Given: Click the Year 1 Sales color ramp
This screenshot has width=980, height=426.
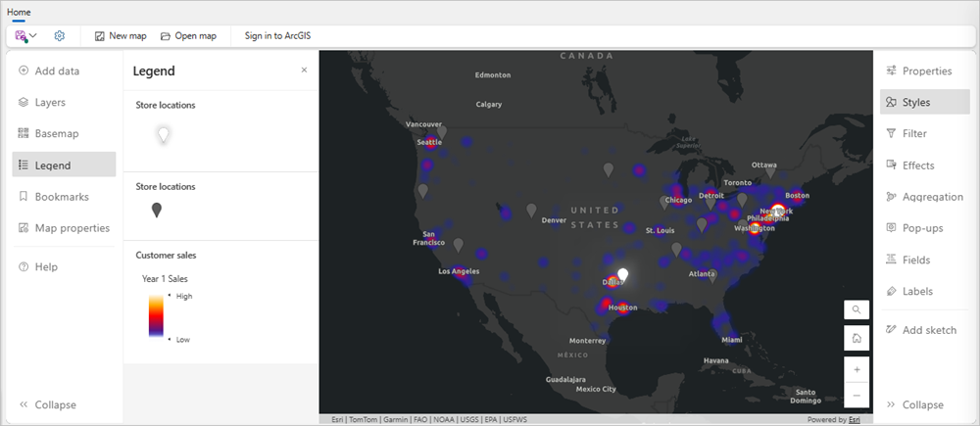Looking at the screenshot, I should pos(156,316).
